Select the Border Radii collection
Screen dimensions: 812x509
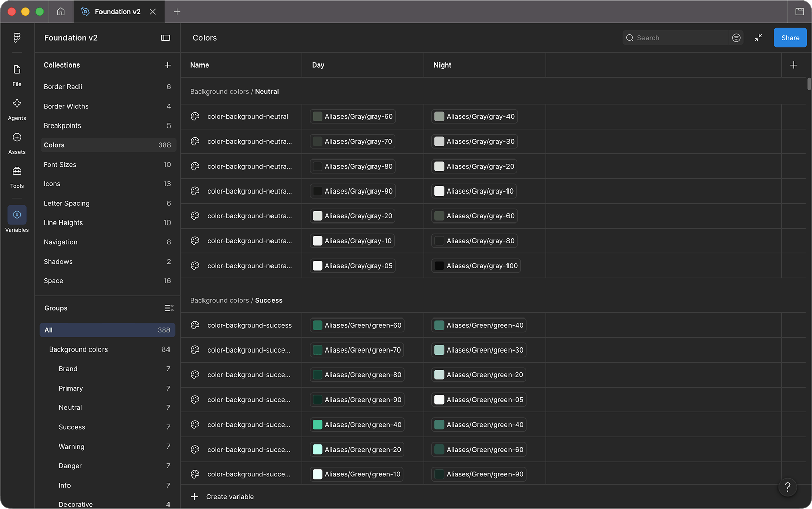[x=108, y=87]
